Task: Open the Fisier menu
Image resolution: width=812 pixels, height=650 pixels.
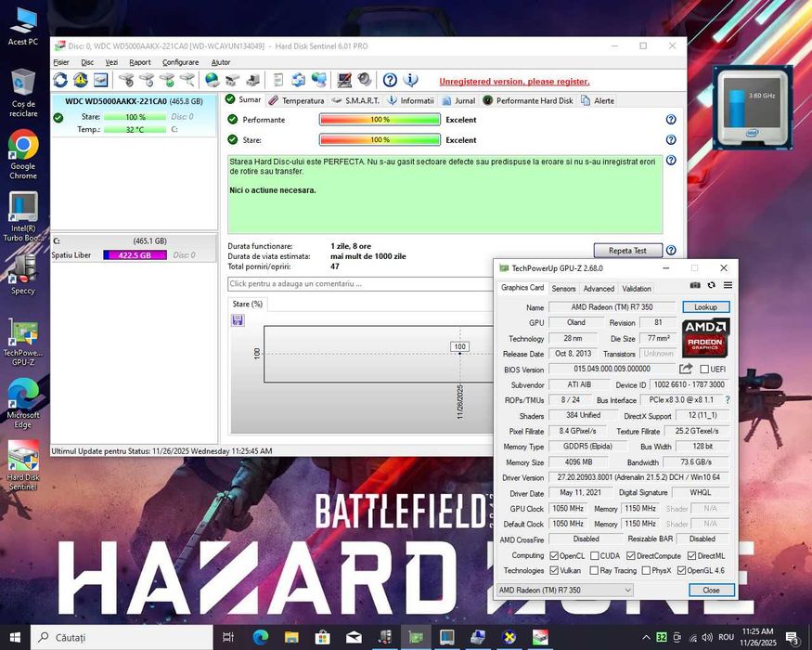Action: click(61, 62)
